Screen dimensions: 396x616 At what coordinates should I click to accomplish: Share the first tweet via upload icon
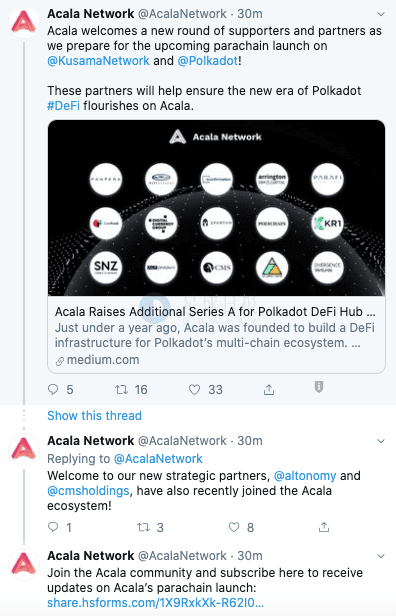(x=269, y=389)
